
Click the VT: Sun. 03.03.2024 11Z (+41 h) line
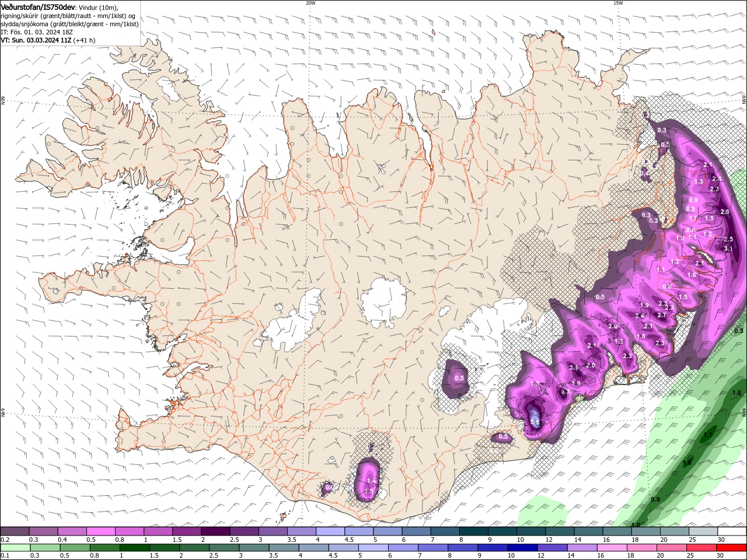pyautogui.click(x=48, y=40)
